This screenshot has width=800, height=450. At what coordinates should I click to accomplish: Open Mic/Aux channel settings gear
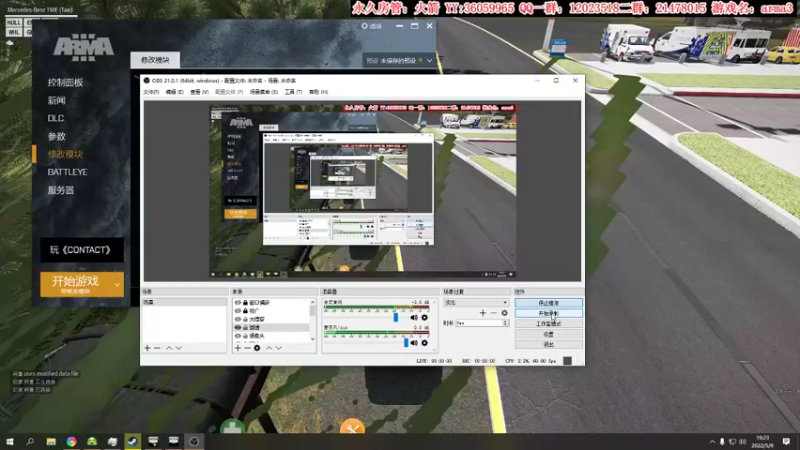(424, 343)
